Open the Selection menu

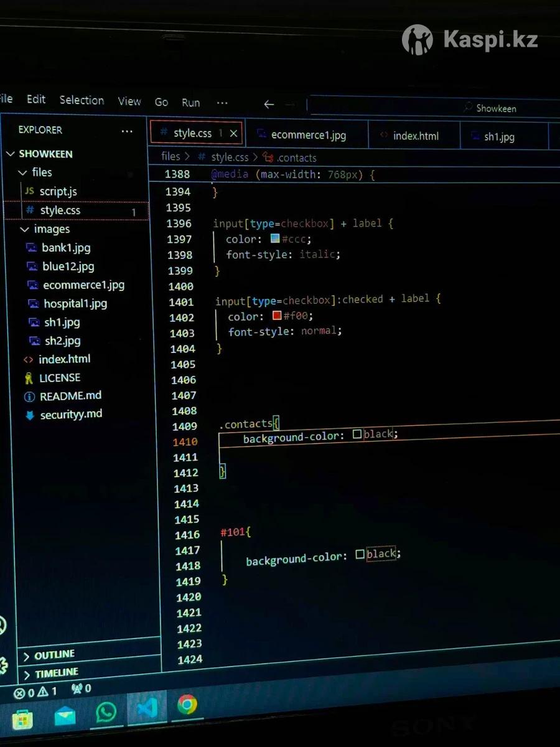(82, 100)
